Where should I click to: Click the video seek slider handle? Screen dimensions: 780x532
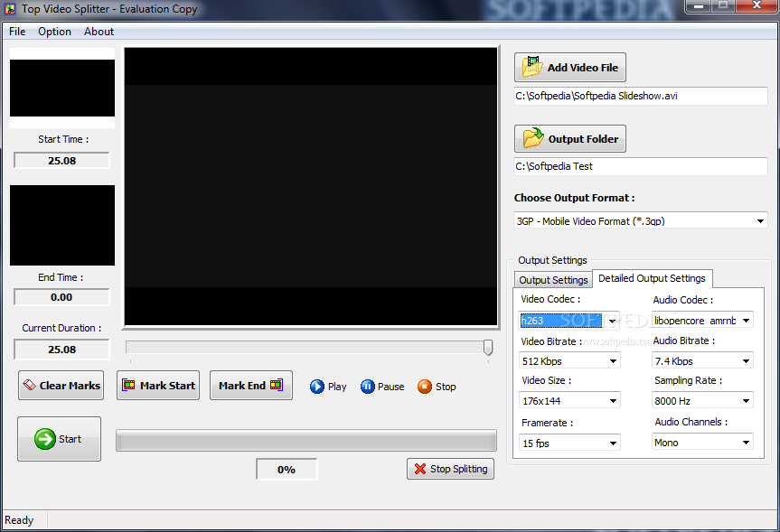(488, 348)
